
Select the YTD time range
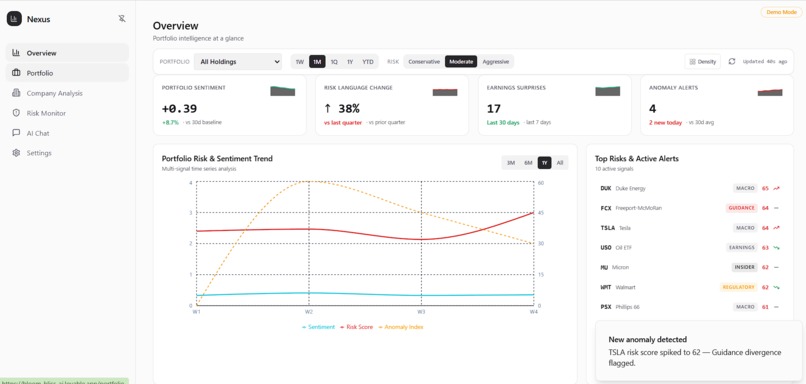coord(368,62)
